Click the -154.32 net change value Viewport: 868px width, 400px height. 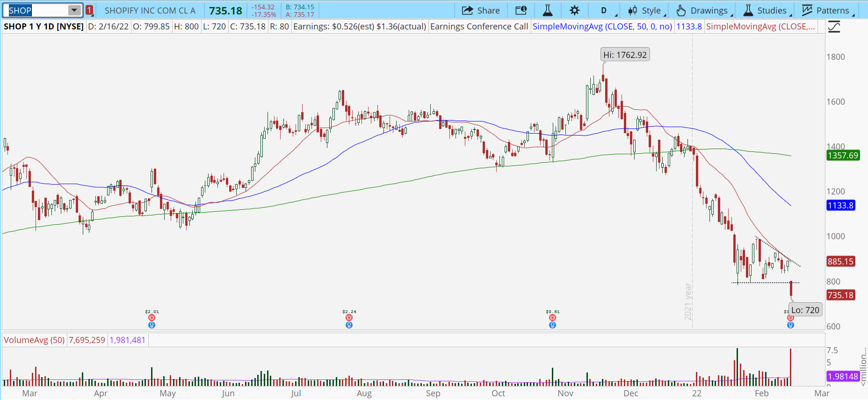pos(263,7)
